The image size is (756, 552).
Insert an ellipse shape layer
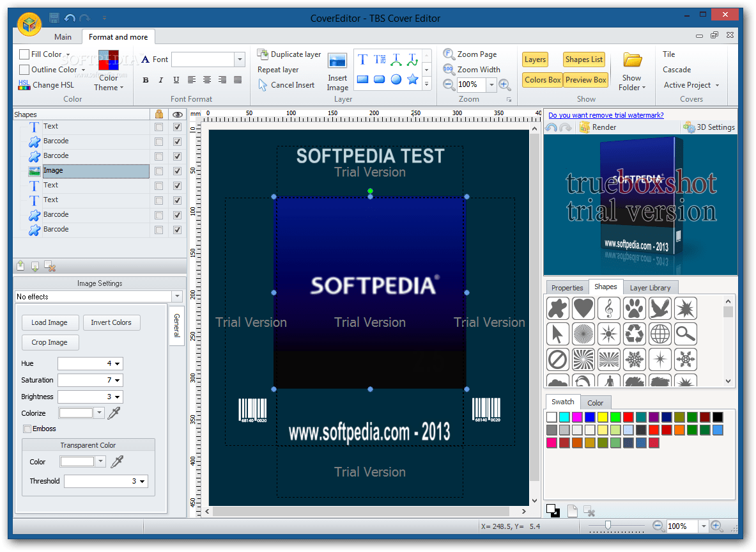click(397, 79)
